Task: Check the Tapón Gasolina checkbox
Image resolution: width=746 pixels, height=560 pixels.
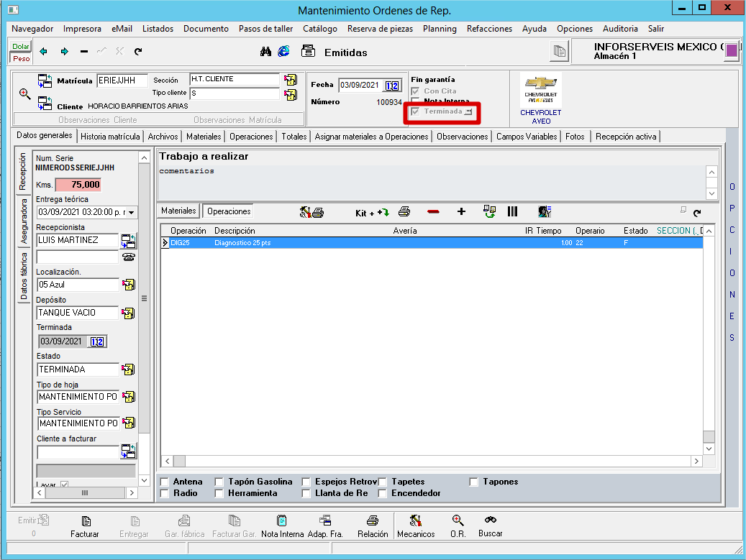Action: click(x=219, y=482)
